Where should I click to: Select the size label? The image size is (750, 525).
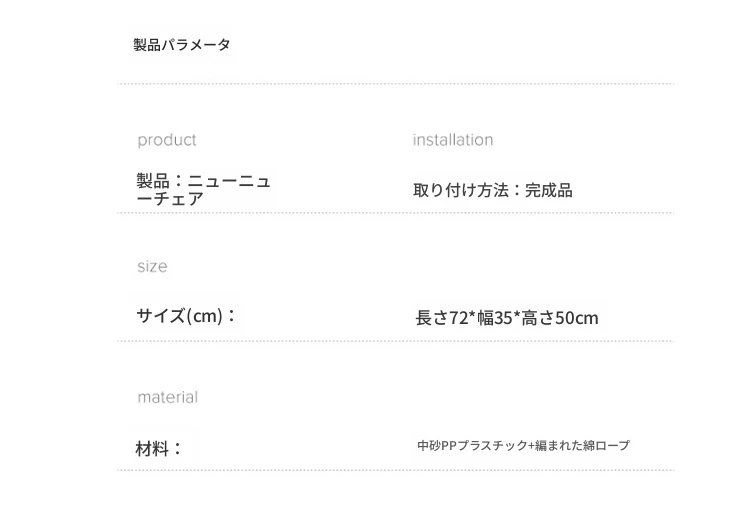coord(152,266)
